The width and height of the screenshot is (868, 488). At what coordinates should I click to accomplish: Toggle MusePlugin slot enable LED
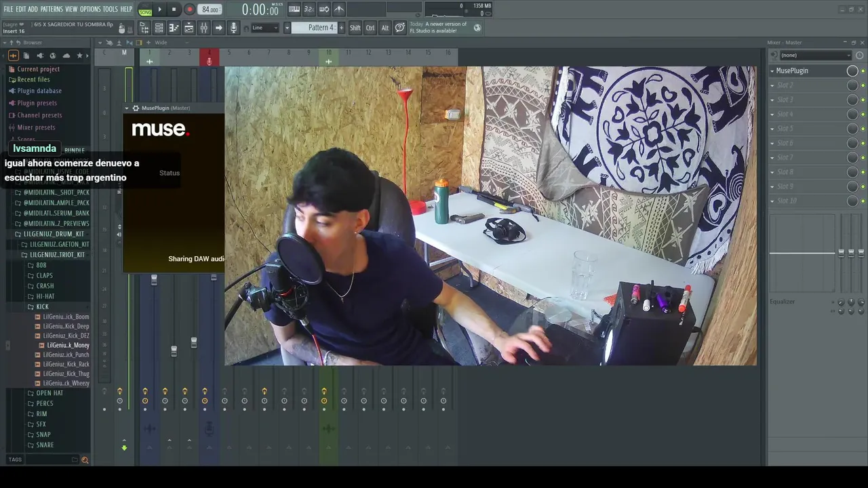click(x=863, y=71)
